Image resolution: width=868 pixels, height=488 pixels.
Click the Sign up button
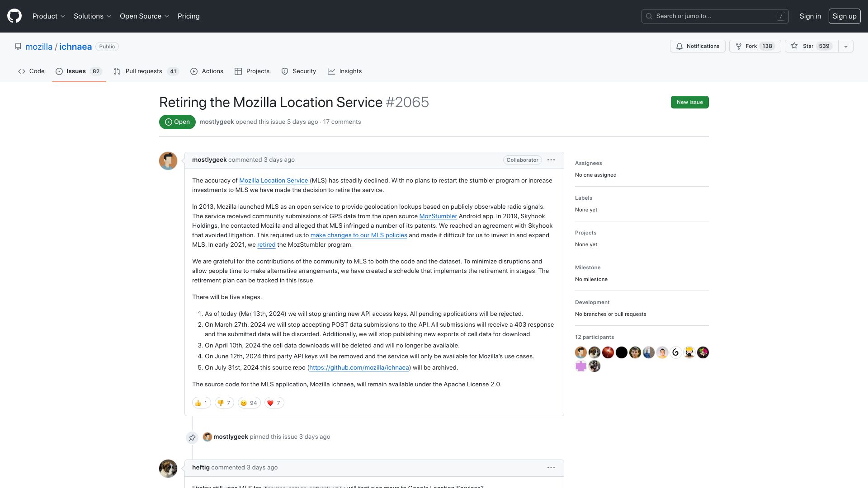(x=844, y=16)
